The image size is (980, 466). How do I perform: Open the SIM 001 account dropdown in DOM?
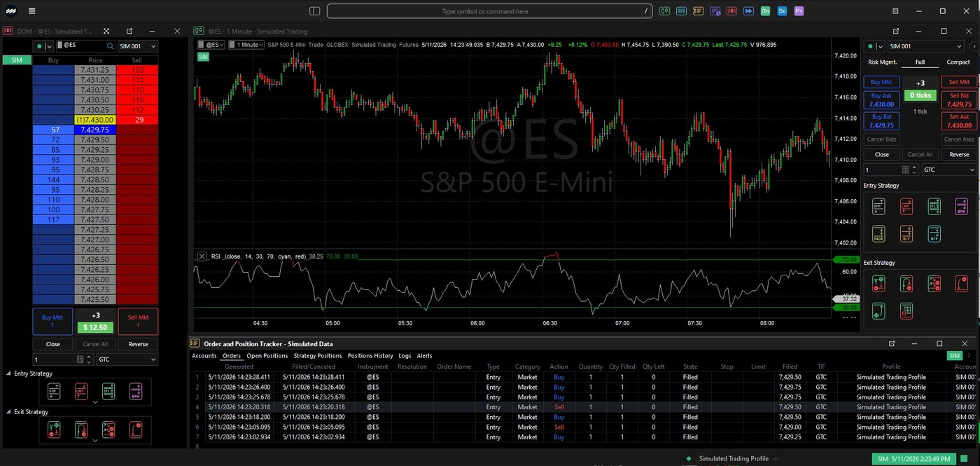(x=138, y=46)
